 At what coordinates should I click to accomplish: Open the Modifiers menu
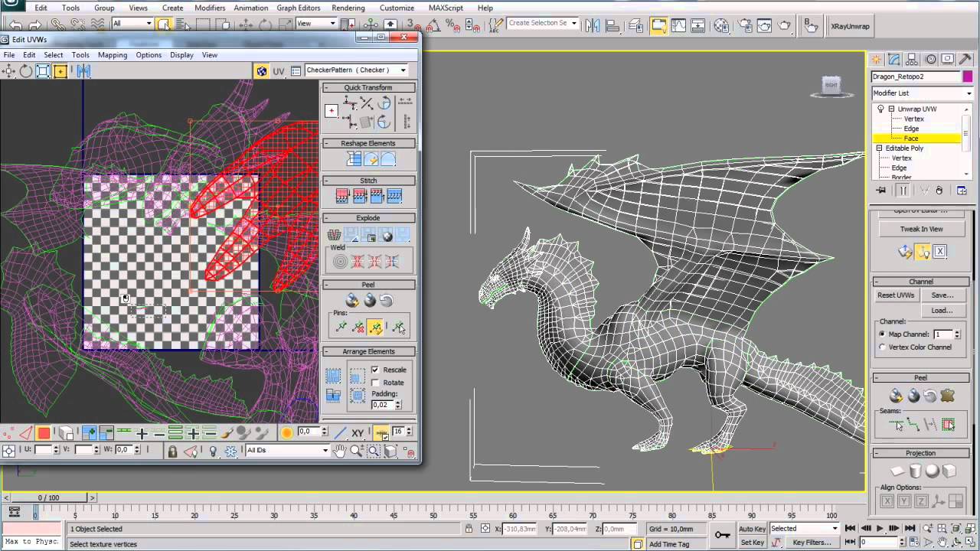click(210, 8)
